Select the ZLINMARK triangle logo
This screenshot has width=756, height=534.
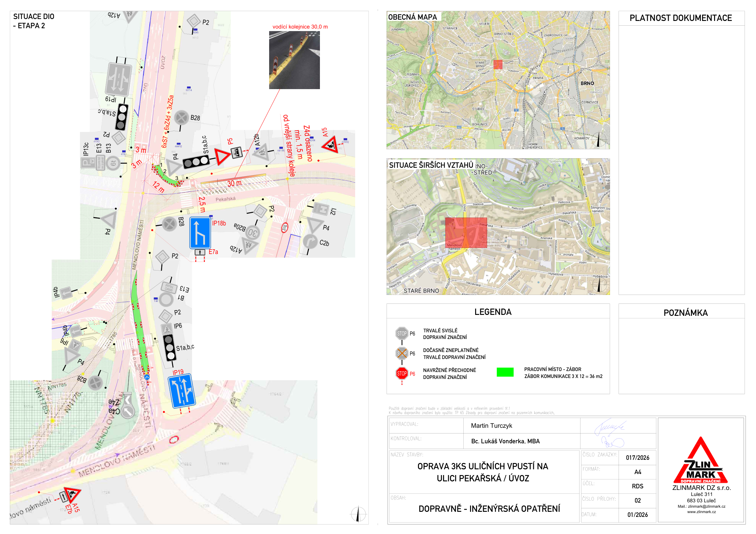[x=701, y=460]
